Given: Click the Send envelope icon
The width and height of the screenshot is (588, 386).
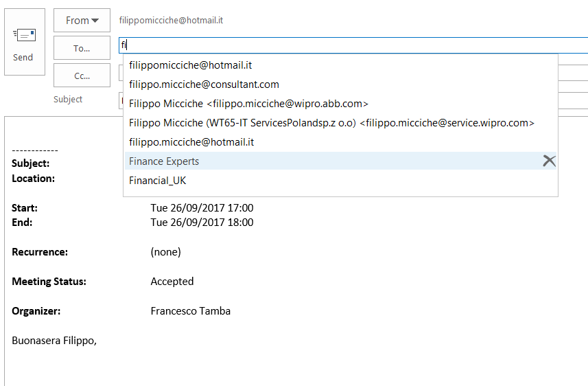Looking at the screenshot, I should pyautogui.click(x=25, y=35).
